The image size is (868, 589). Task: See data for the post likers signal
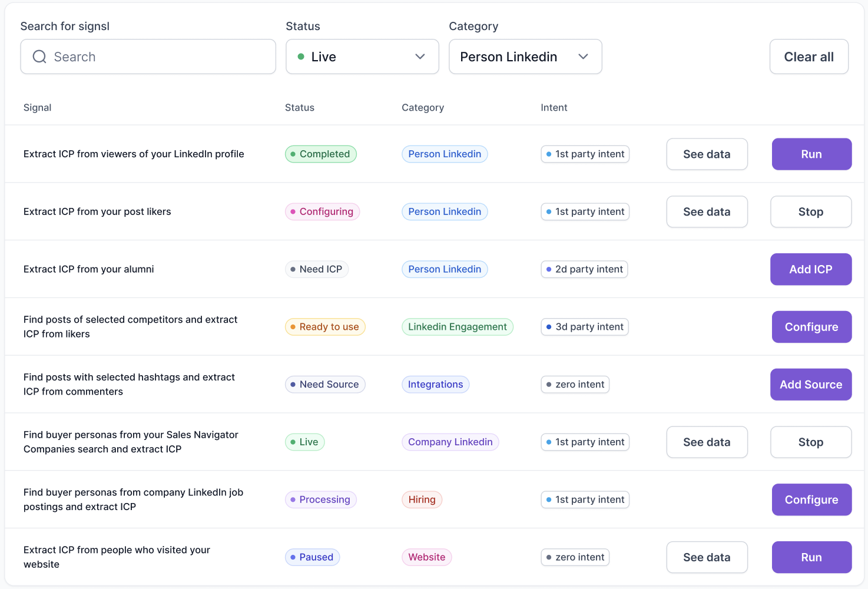click(707, 211)
